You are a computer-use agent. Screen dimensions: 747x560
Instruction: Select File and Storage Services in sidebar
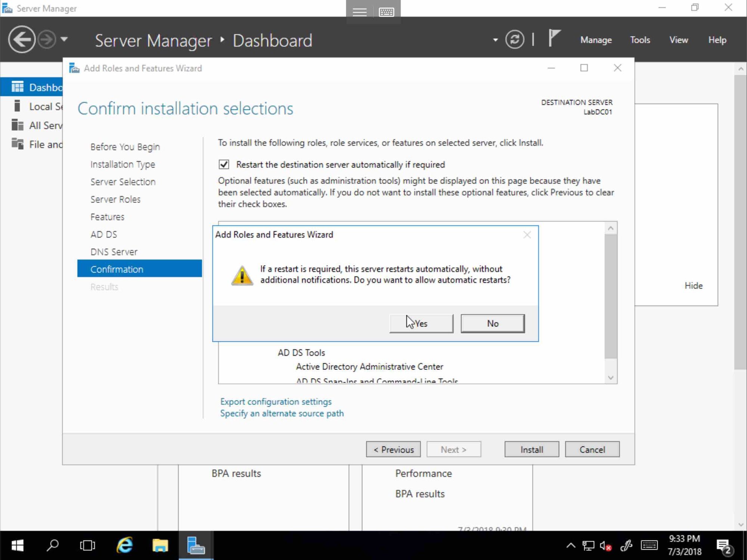(x=32, y=144)
